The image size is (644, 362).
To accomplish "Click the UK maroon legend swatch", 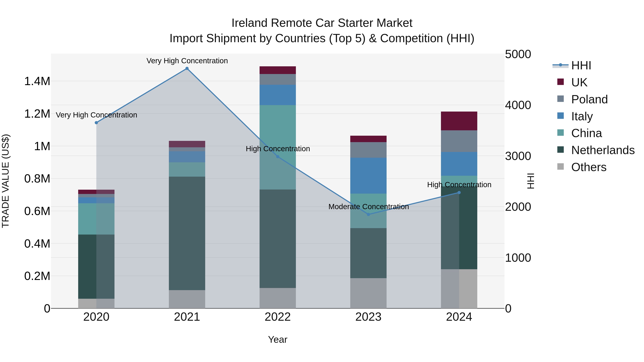I will pyautogui.click(x=560, y=82).
